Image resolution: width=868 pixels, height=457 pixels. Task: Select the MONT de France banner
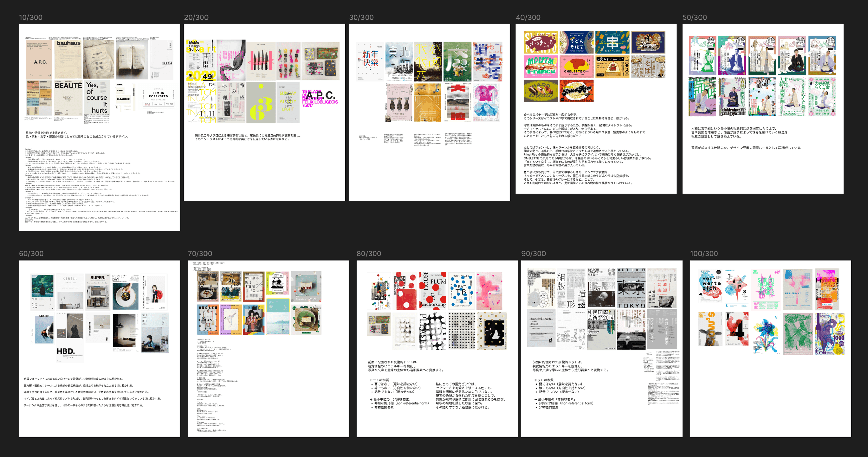point(540,67)
